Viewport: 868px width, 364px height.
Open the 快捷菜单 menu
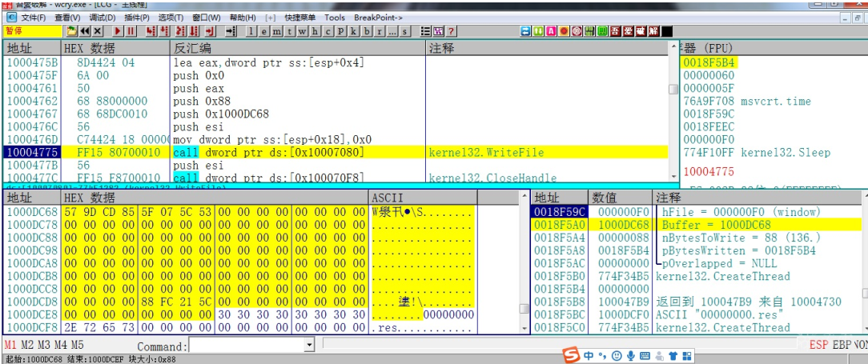pyautogui.click(x=300, y=18)
